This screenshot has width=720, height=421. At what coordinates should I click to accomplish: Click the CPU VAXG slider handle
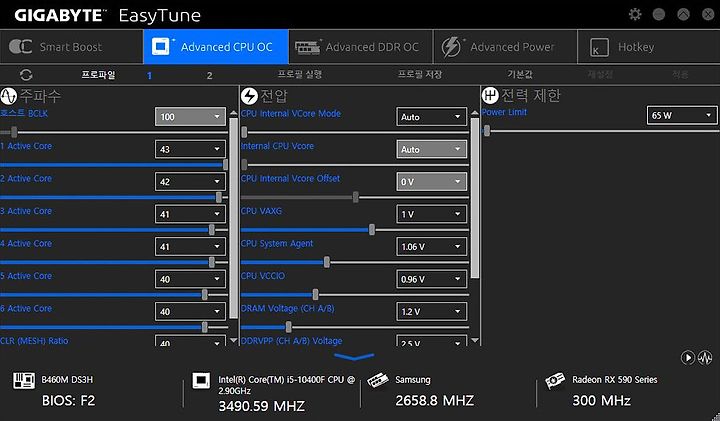point(371,230)
